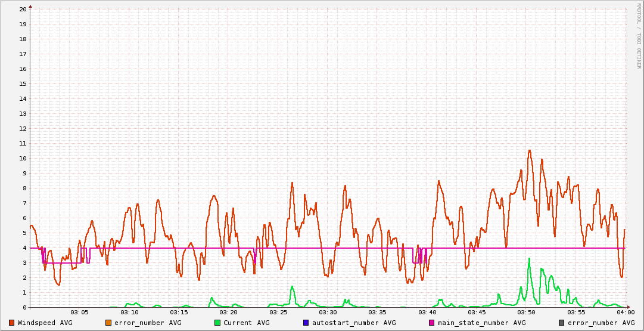Image resolution: width=644 pixels, height=331 pixels.
Task: Click the 20 label on the vertical axis
Action: [23, 10]
